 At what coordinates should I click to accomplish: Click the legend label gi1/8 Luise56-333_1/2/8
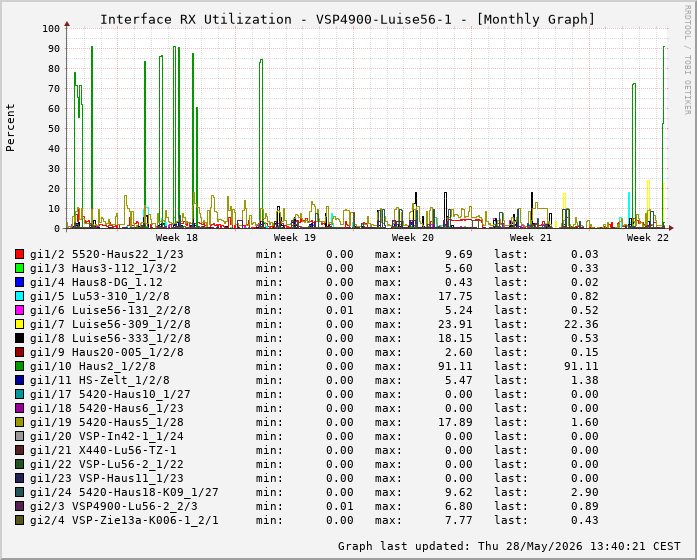pyautogui.click(x=110, y=338)
